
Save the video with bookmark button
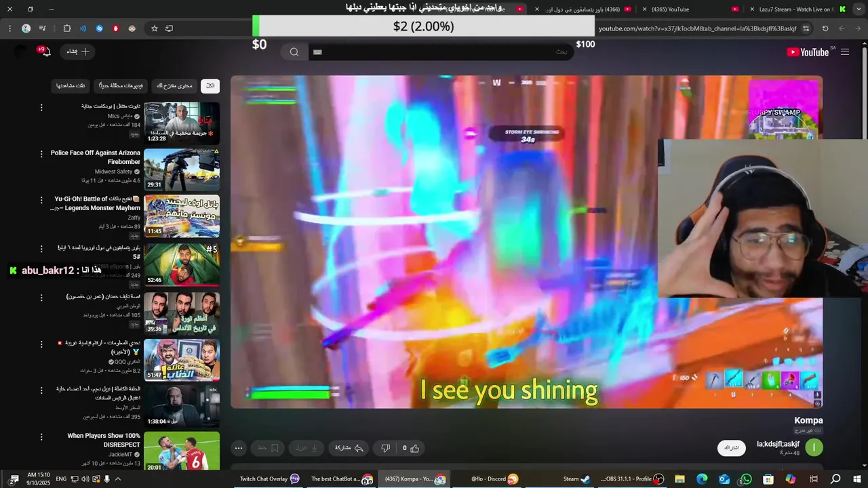point(268,448)
